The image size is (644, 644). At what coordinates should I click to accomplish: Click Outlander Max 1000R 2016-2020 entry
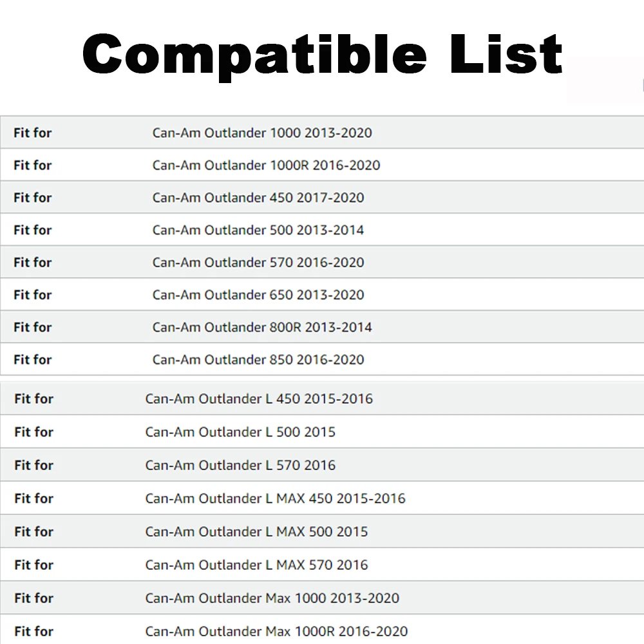click(x=276, y=632)
